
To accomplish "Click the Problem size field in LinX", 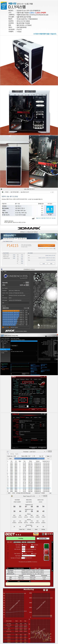I will 16,456.
